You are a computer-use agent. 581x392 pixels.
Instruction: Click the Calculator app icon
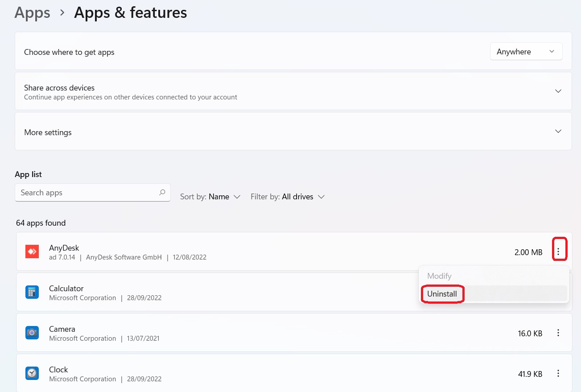(x=32, y=293)
